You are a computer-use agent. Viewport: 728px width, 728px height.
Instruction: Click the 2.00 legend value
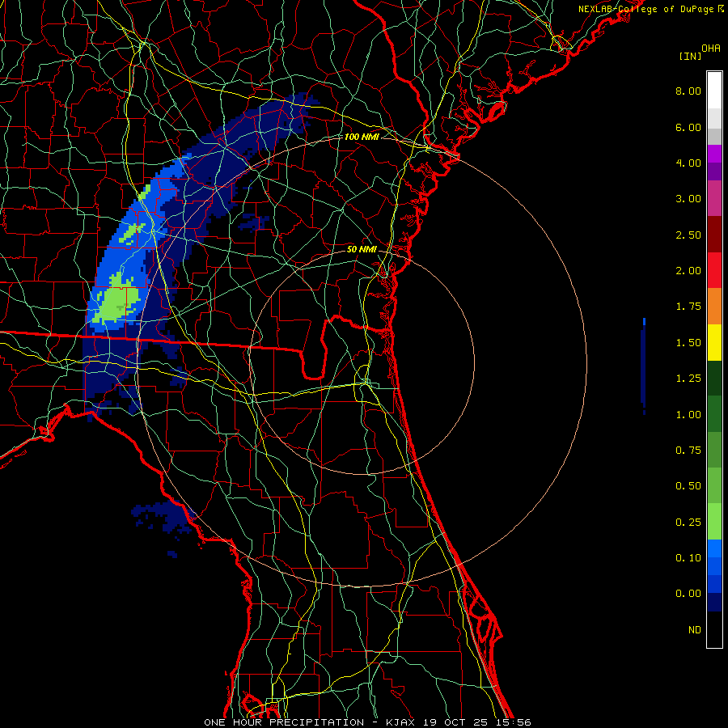pos(688,271)
